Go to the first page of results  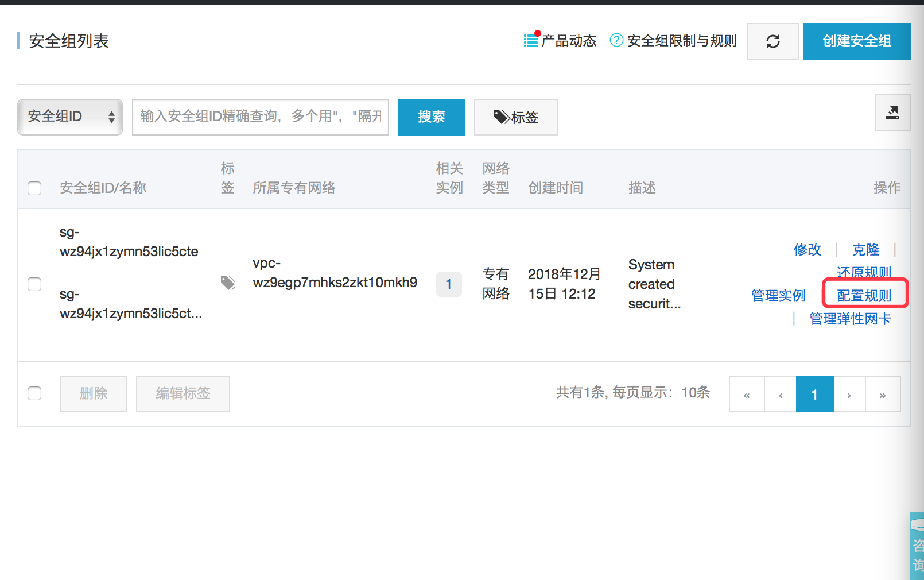[x=747, y=395]
